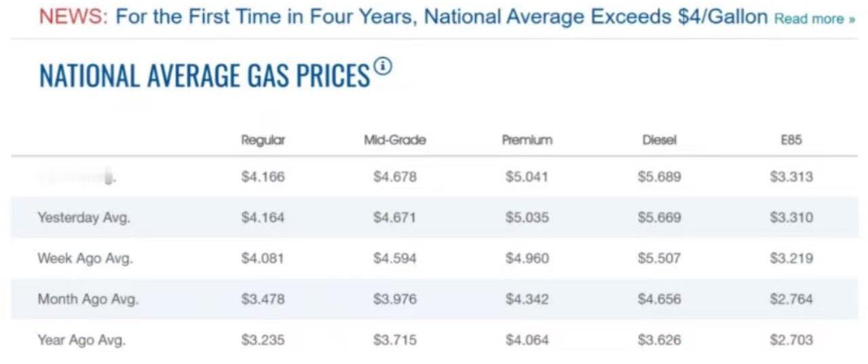Click the $4.342 month-ago Premium price
The height and width of the screenshot is (364, 868).
point(527,299)
